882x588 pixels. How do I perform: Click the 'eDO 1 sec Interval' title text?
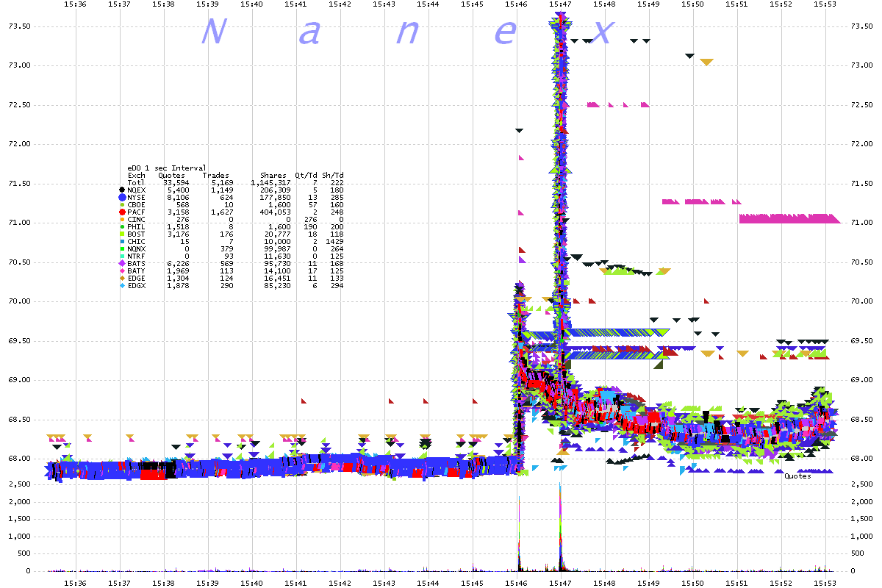click(167, 168)
